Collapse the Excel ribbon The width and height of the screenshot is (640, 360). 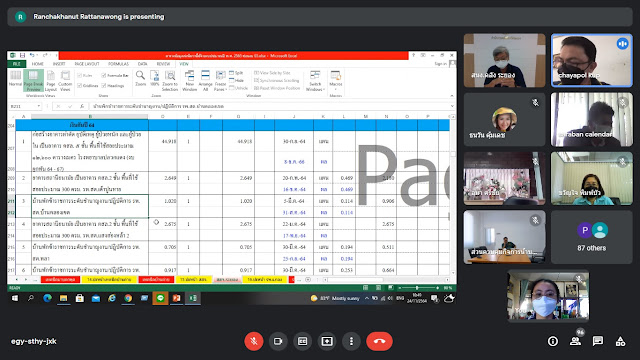[452, 96]
